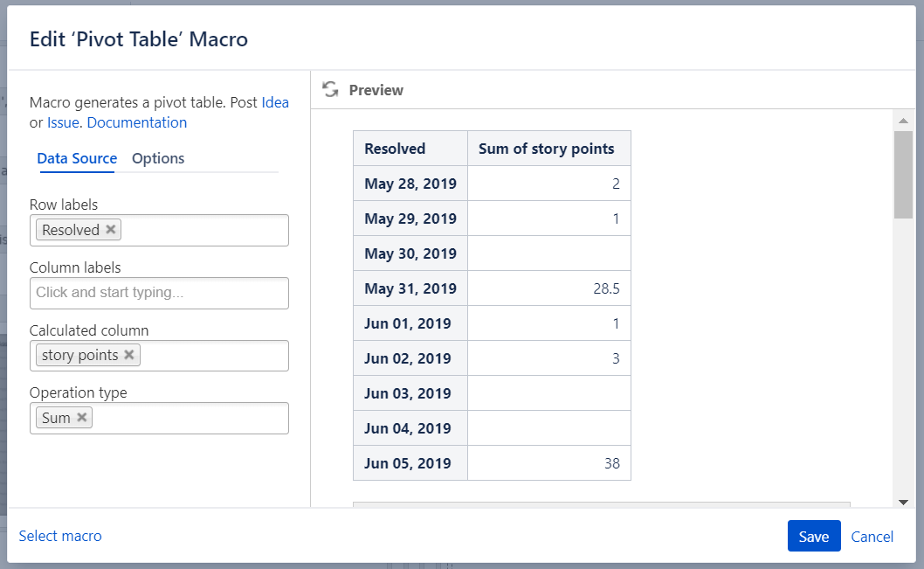Select the Data Source tab
The width and height of the screenshot is (924, 569).
click(77, 158)
